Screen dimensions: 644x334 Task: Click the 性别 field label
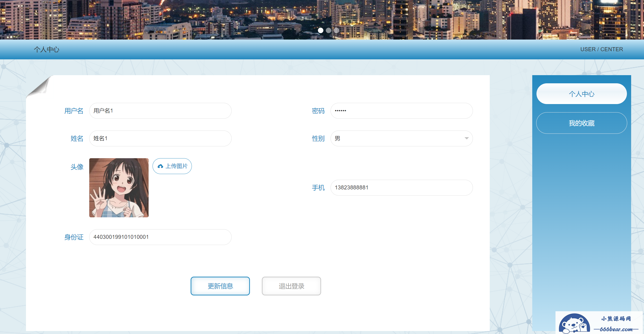coord(318,138)
